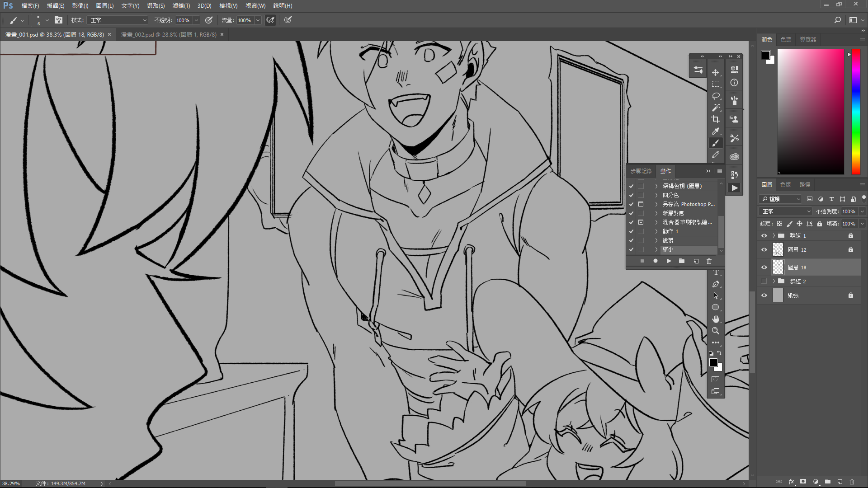Select the Crop tool

pyautogui.click(x=715, y=119)
